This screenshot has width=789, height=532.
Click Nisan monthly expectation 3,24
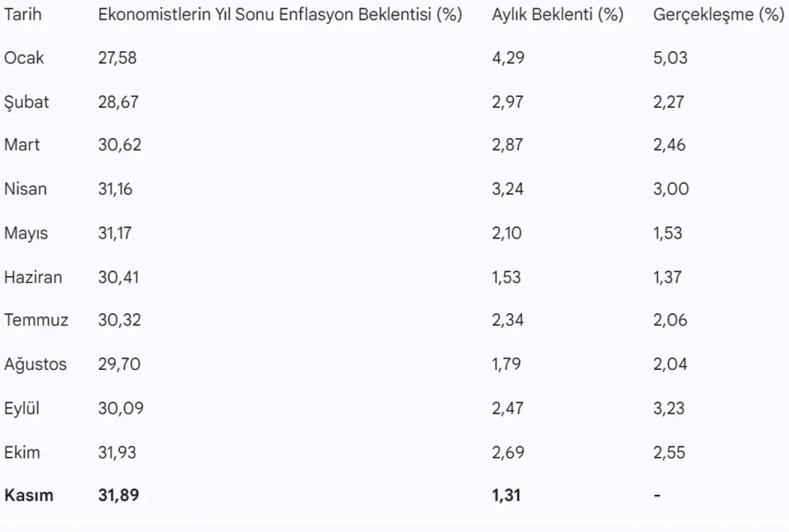click(507, 189)
